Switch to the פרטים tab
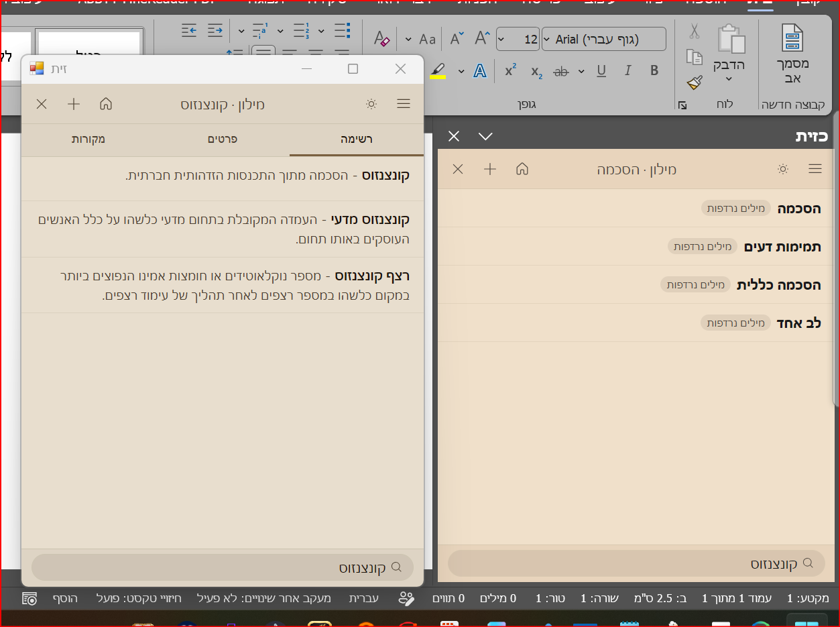 [223, 139]
